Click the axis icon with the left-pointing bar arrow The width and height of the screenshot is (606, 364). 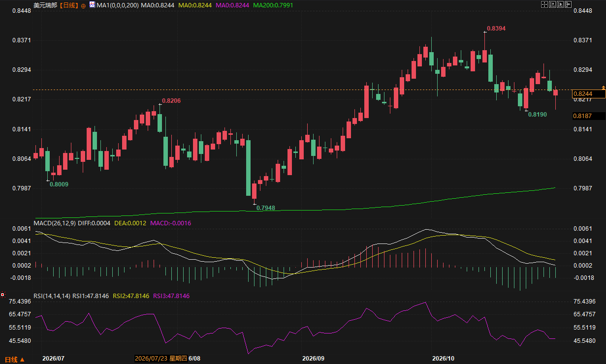coord(552,4)
